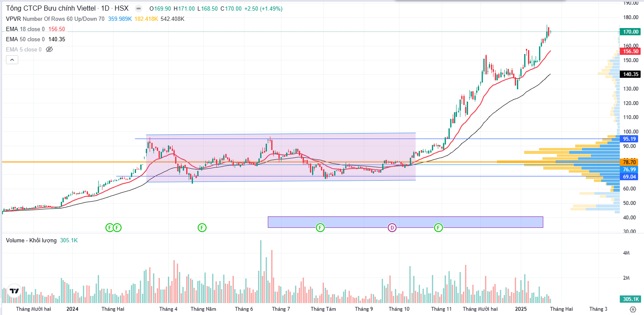Click the market status badge beside HSX
Image resolution: width=644 pixels, height=315 pixels.
[138, 9]
